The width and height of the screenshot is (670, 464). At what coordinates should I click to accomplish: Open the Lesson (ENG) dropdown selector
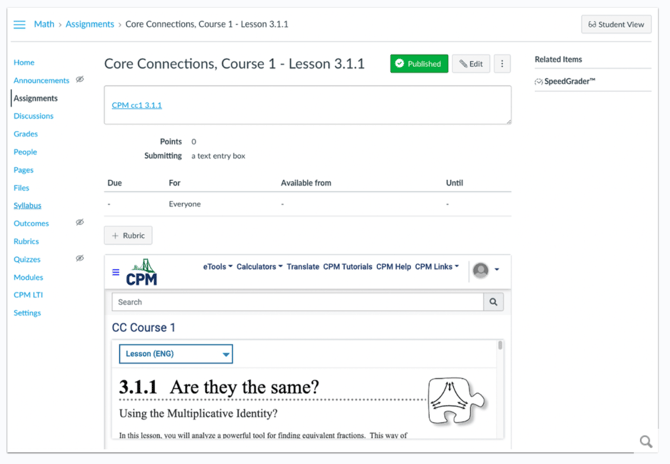click(x=176, y=354)
